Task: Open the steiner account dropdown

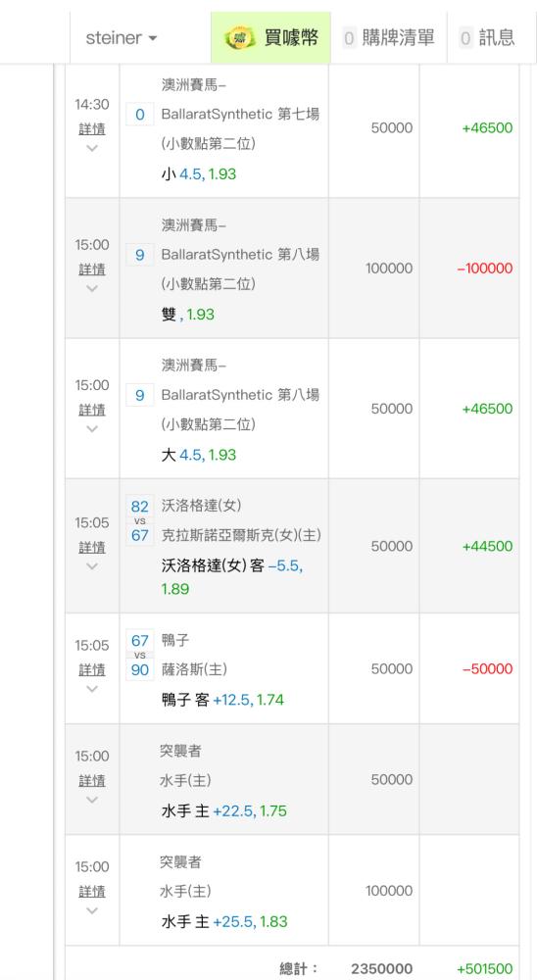Action: 122,38
